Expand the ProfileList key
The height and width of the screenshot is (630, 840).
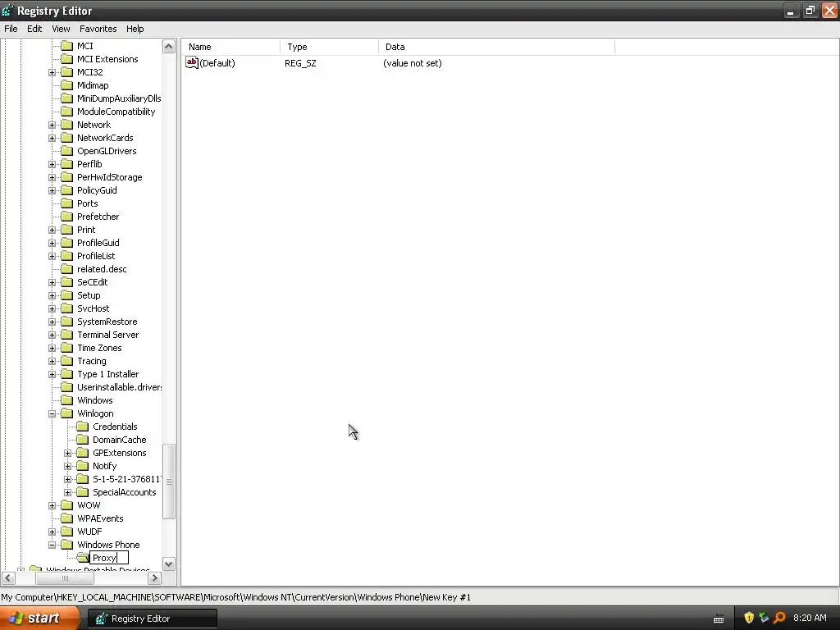pos(52,256)
